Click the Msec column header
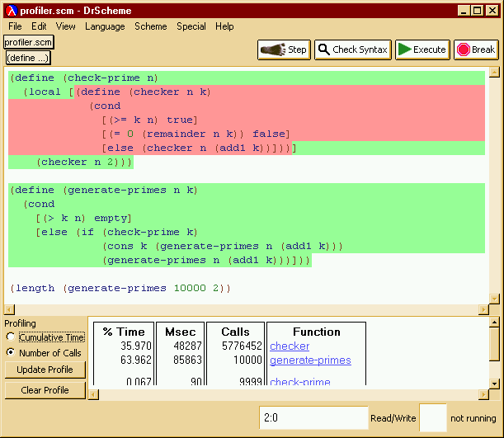 click(x=181, y=332)
